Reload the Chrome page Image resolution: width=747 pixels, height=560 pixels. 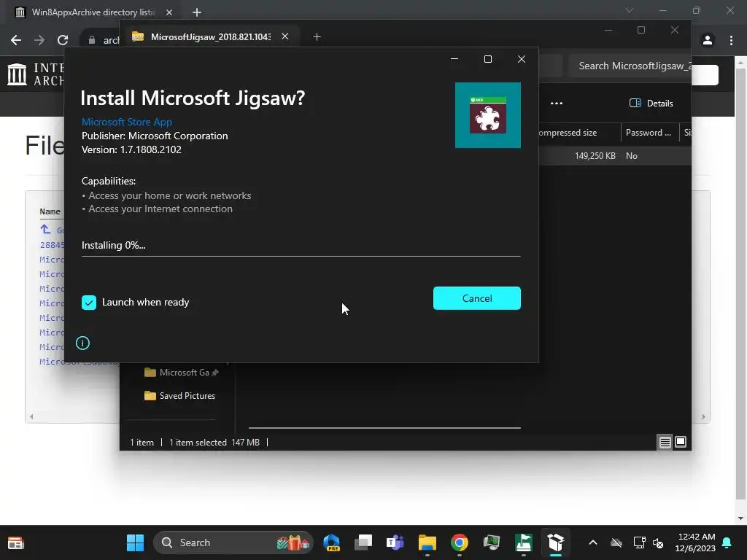tap(63, 40)
